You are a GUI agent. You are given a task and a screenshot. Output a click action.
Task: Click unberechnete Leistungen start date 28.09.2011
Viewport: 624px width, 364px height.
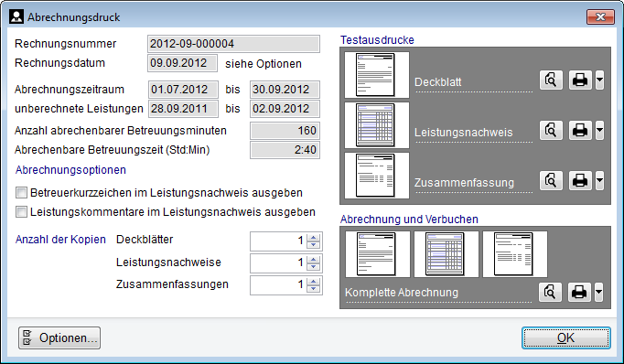coord(184,109)
